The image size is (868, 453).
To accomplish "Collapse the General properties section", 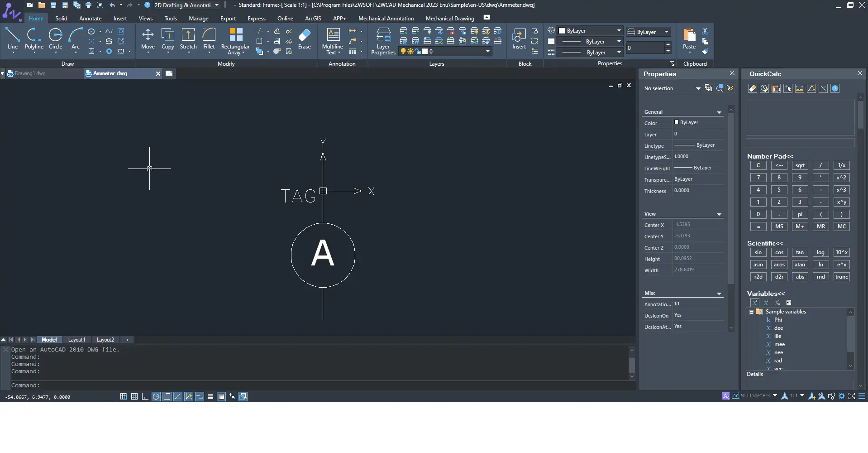I will point(719,112).
